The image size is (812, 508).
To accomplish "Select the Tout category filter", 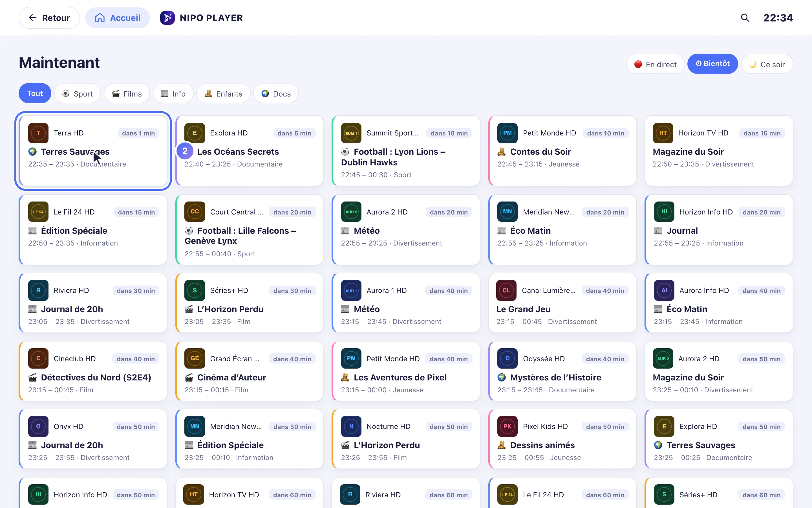I will pyautogui.click(x=35, y=93).
